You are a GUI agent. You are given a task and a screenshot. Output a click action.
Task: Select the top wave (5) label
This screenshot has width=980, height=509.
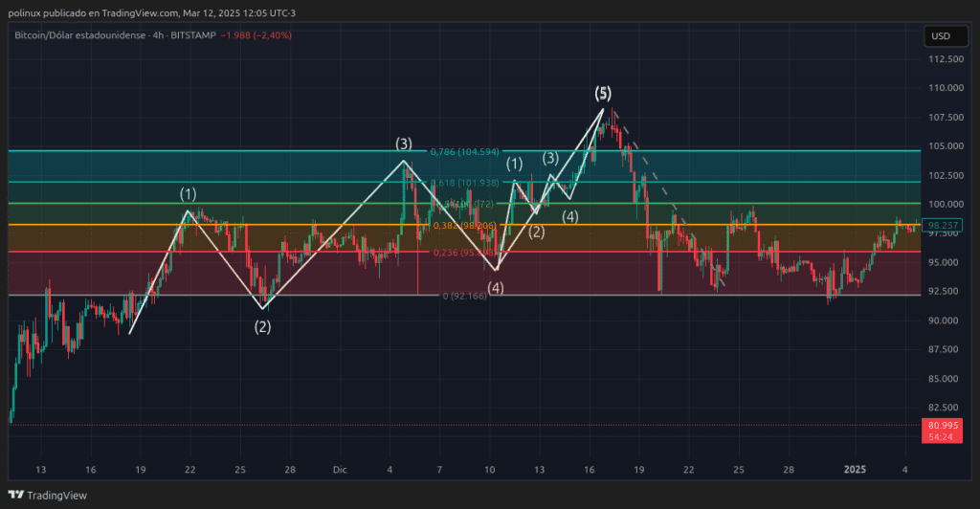[x=602, y=93]
